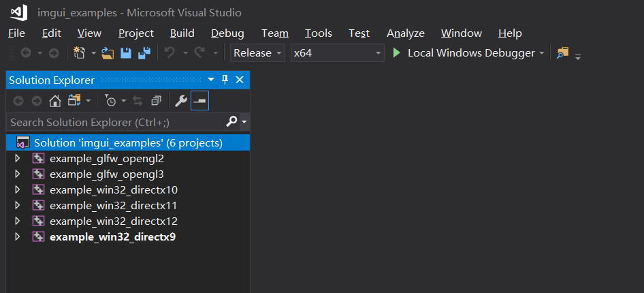
Task: Open the View menu
Action: (x=89, y=33)
